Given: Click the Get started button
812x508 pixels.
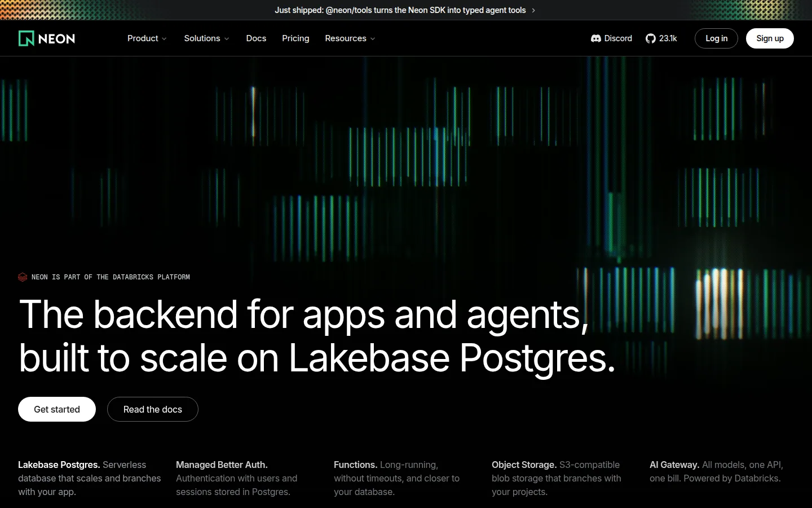Looking at the screenshot, I should tap(57, 409).
